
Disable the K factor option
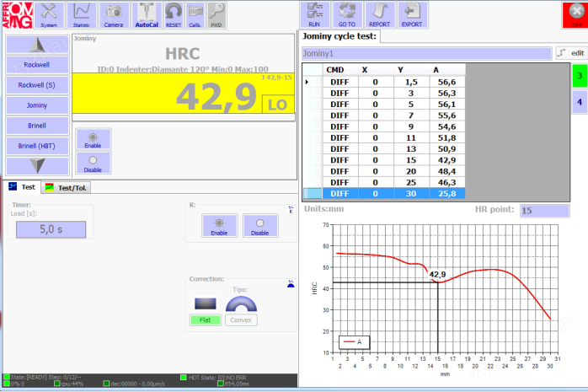pyautogui.click(x=260, y=225)
